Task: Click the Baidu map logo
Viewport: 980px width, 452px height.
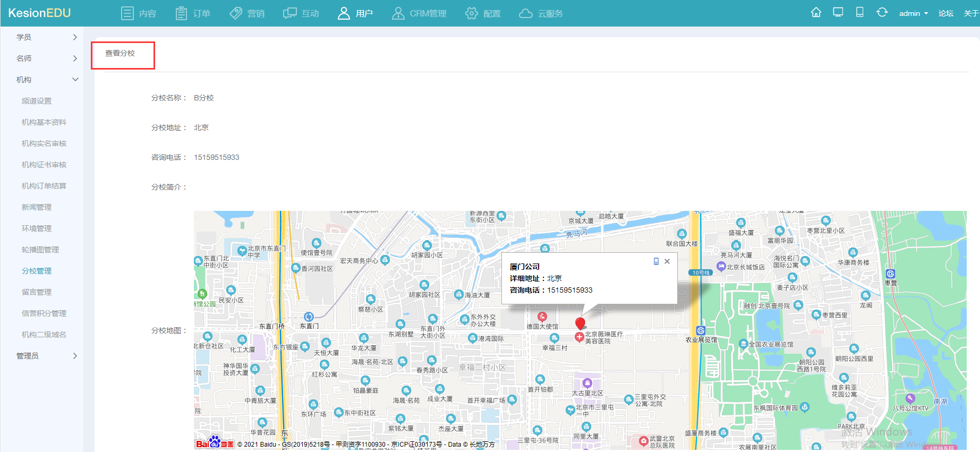Action: click(215, 442)
